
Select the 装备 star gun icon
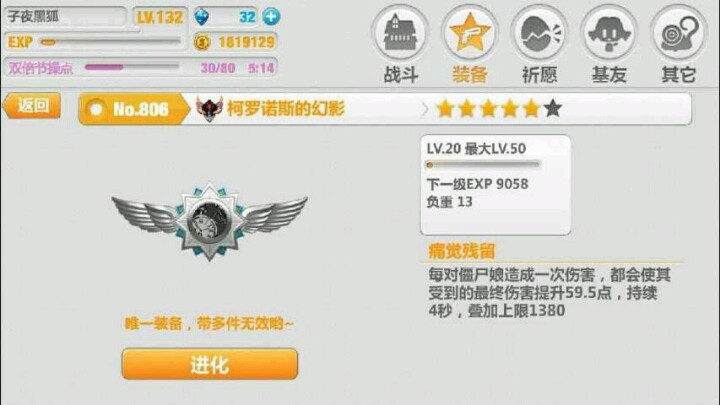pos(470,33)
